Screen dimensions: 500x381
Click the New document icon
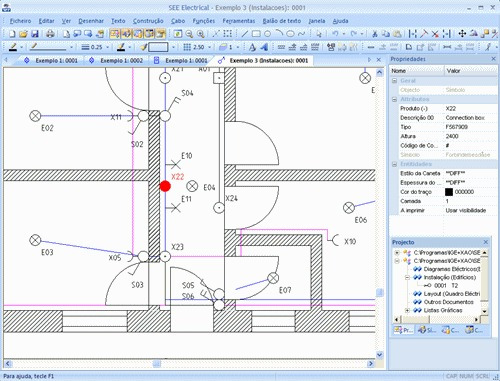12,34
